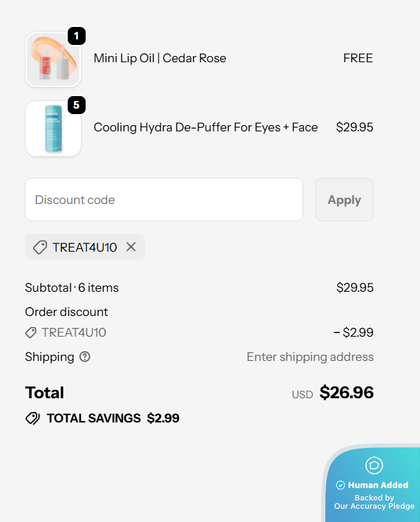Focus the Discount code input field
The width and height of the screenshot is (420, 522).
164,200
